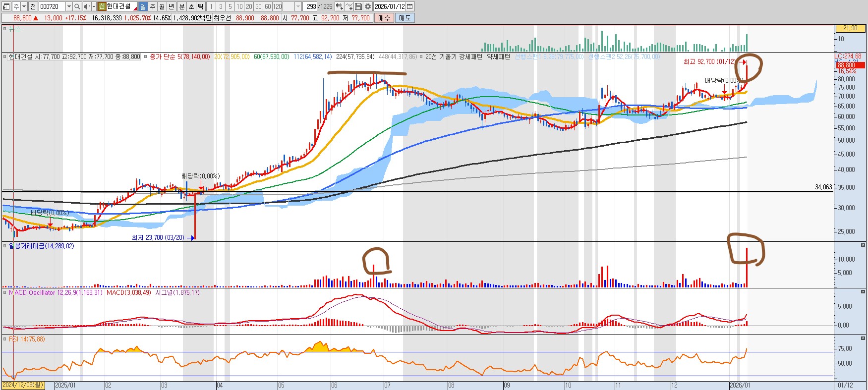Click the 현대건설 stock name field

coord(122,6)
